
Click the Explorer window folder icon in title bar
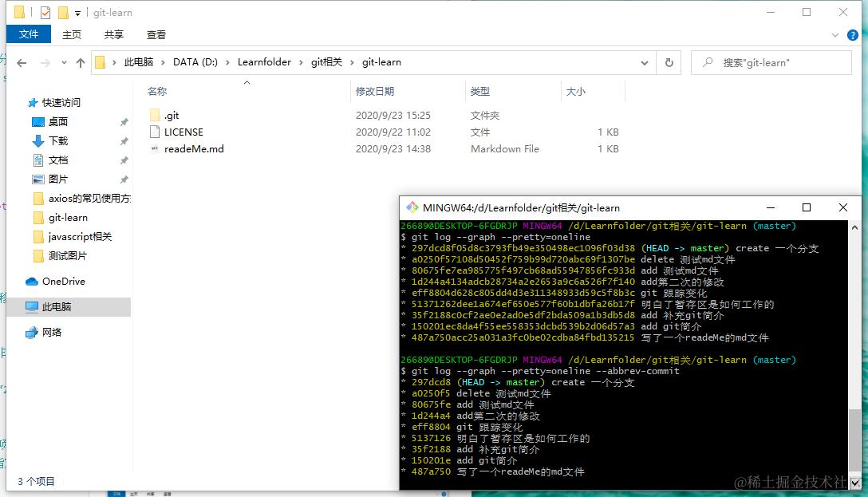(x=19, y=12)
